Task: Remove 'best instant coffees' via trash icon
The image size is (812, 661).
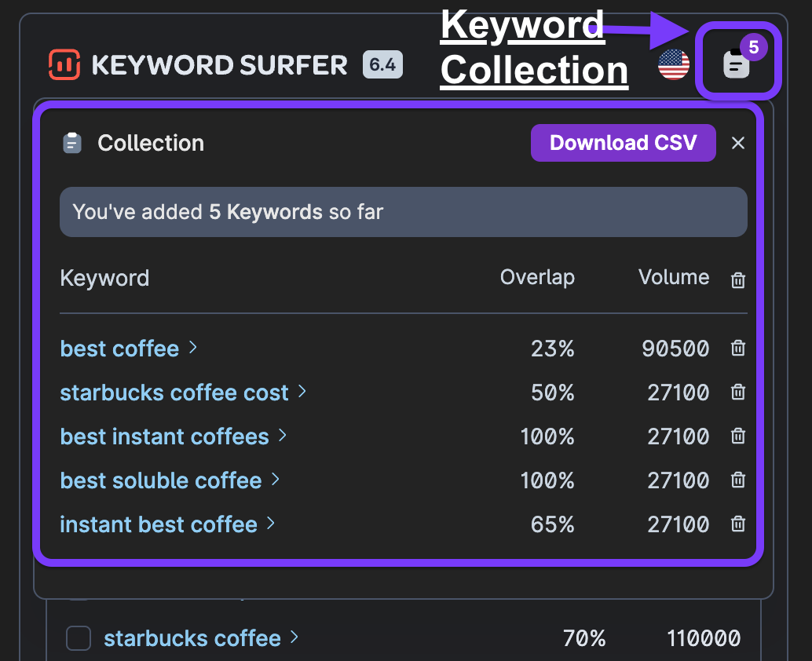Action: [738, 436]
